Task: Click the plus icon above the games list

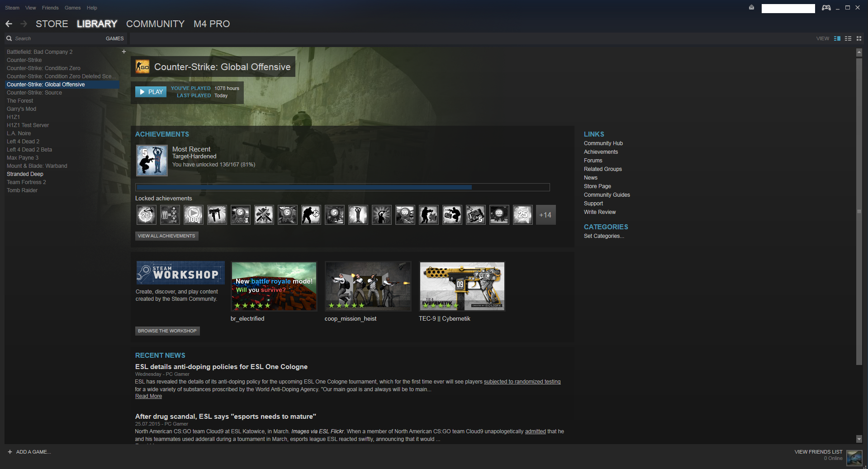Action: tap(124, 52)
